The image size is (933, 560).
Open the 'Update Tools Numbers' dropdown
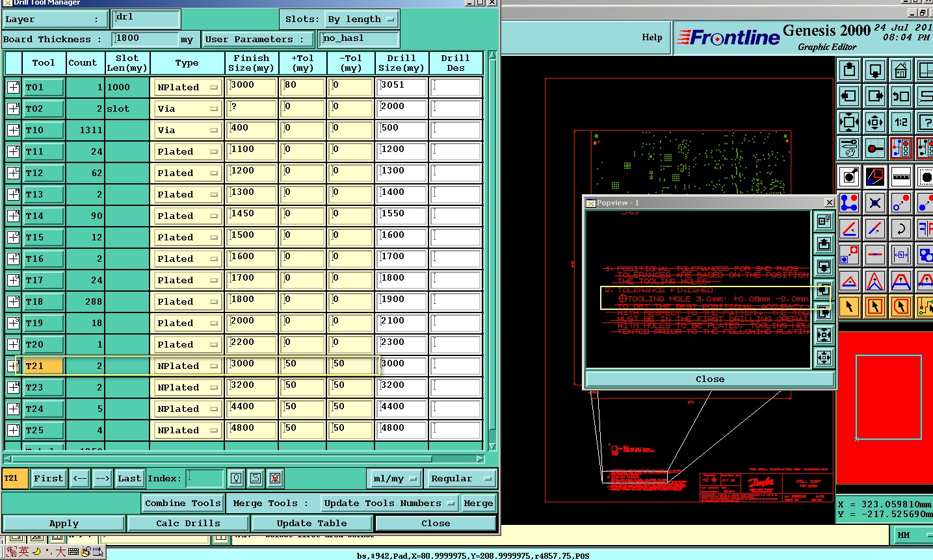coord(389,503)
